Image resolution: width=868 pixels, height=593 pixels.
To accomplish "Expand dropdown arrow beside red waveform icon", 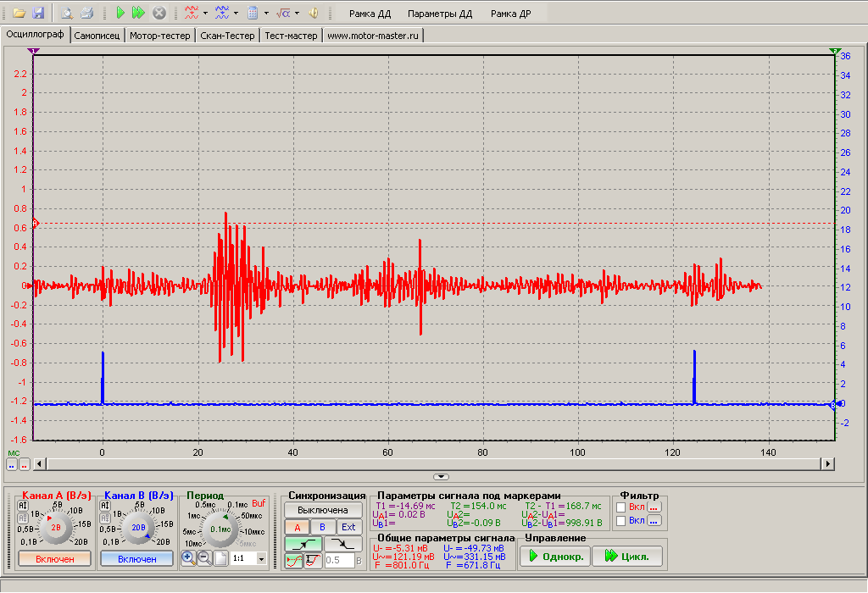I will [x=205, y=13].
